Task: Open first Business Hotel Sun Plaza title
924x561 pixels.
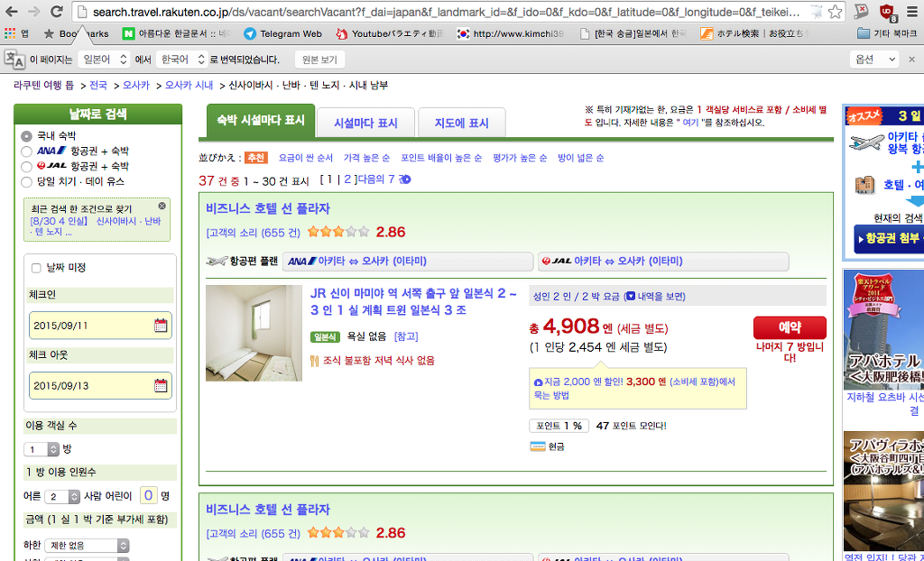Action: pyautogui.click(x=268, y=208)
